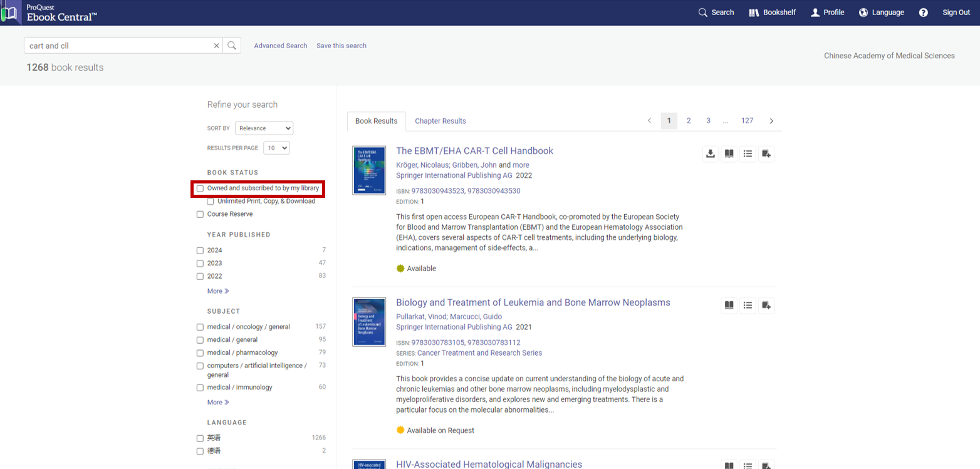This screenshot has height=469, width=980.
Task: Add CAR-T Cell Handbook to bookshelf
Action: pos(766,154)
